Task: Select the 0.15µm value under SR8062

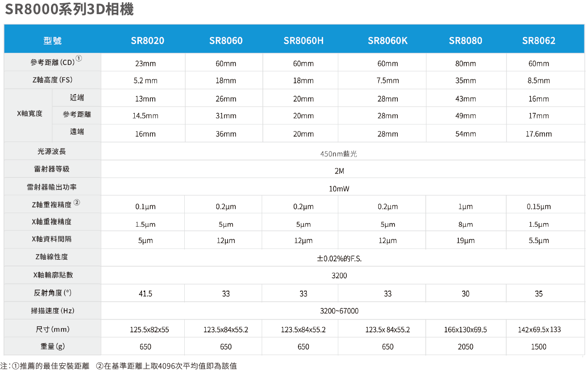Action: (x=539, y=207)
